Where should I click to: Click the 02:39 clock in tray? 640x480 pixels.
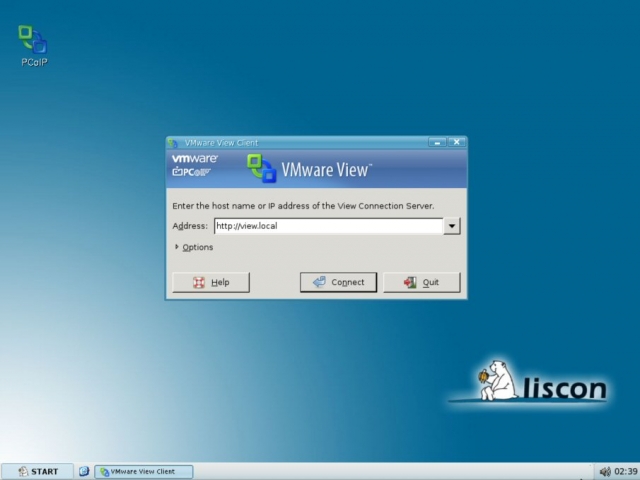click(x=626, y=471)
